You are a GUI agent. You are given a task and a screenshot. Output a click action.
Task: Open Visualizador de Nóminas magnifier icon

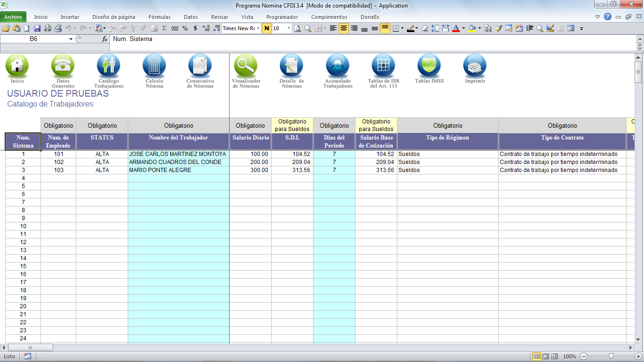pyautogui.click(x=246, y=66)
